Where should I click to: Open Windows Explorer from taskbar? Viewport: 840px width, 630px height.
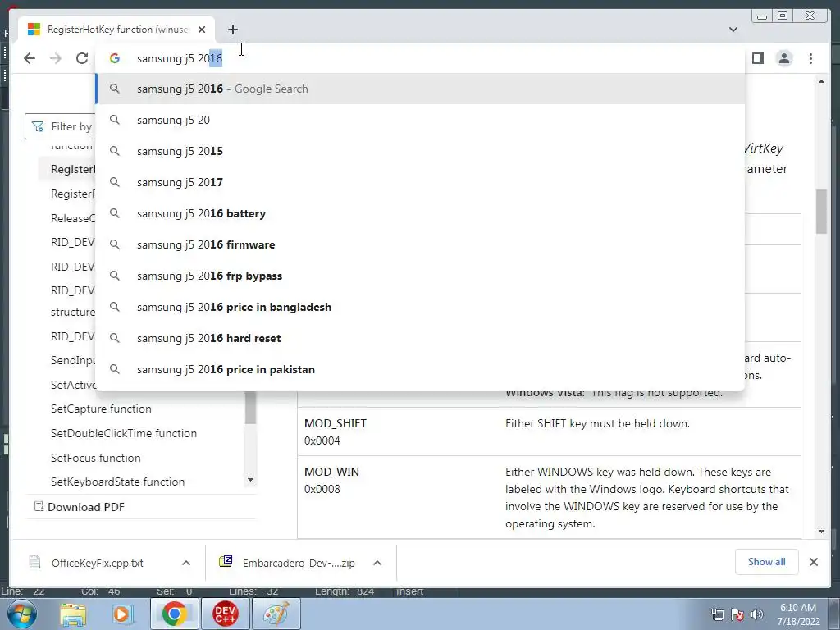(x=73, y=614)
